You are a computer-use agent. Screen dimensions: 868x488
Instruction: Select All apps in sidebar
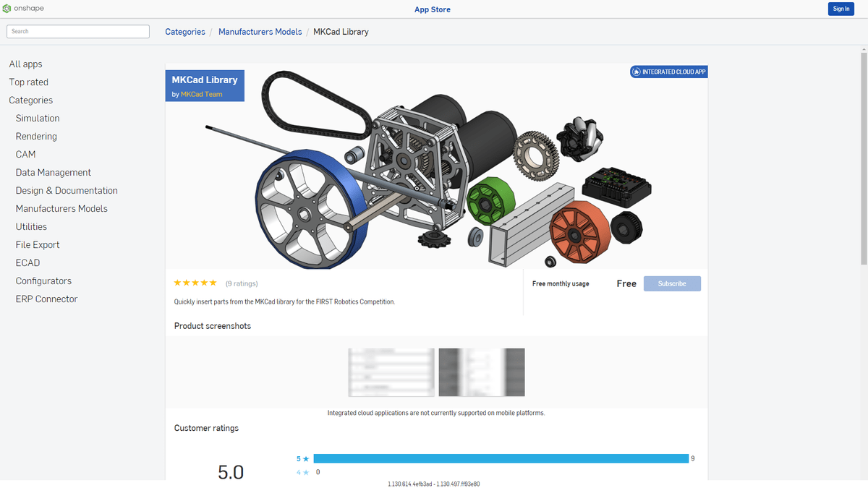pos(25,64)
